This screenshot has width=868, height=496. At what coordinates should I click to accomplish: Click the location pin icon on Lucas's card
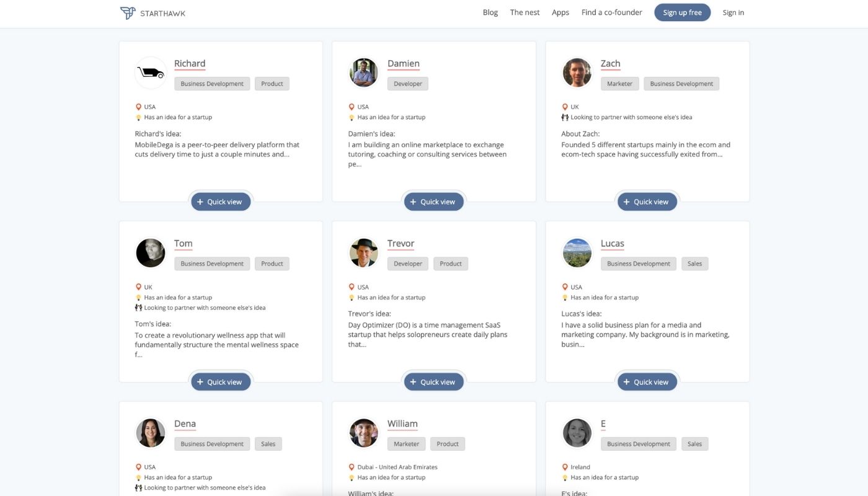pyautogui.click(x=565, y=286)
